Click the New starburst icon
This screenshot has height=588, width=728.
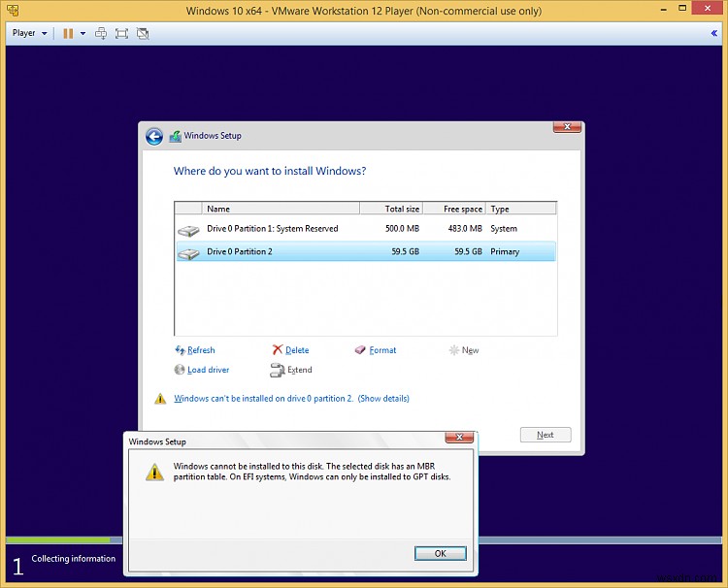pos(454,350)
